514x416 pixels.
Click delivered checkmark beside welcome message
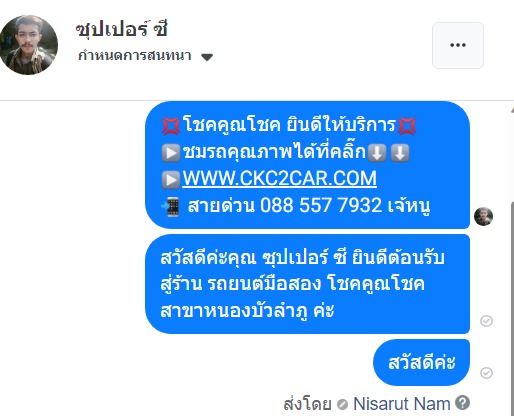[486, 321]
